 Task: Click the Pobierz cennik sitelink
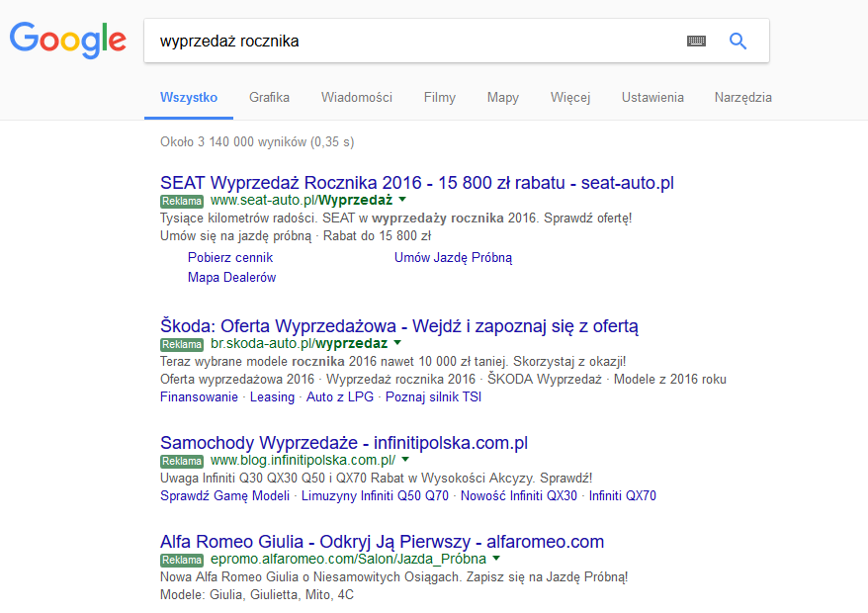coord(230,257)
